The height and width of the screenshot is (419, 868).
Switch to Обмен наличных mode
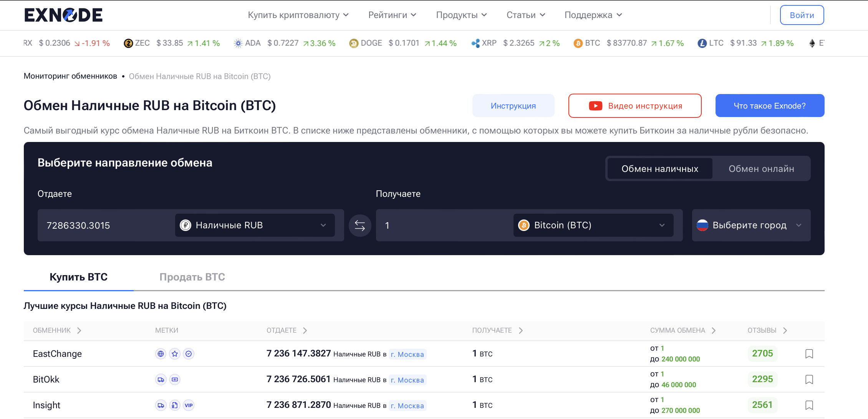[659, 169]
